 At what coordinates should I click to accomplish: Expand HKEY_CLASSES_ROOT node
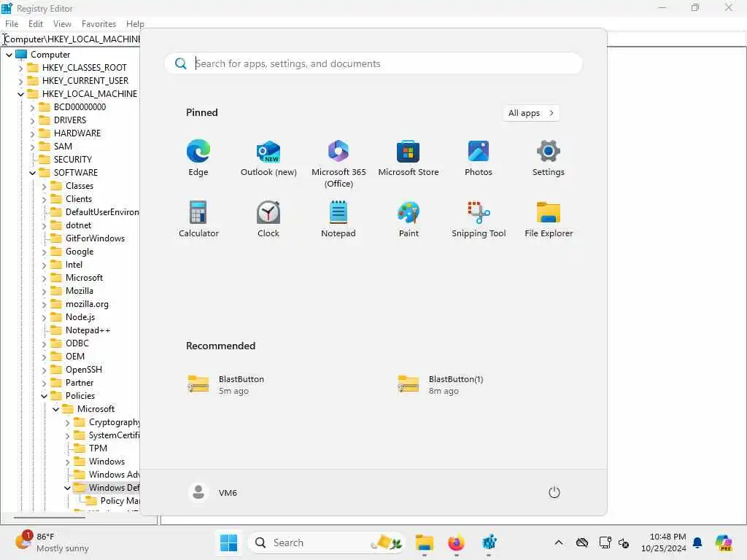point(20,68)
